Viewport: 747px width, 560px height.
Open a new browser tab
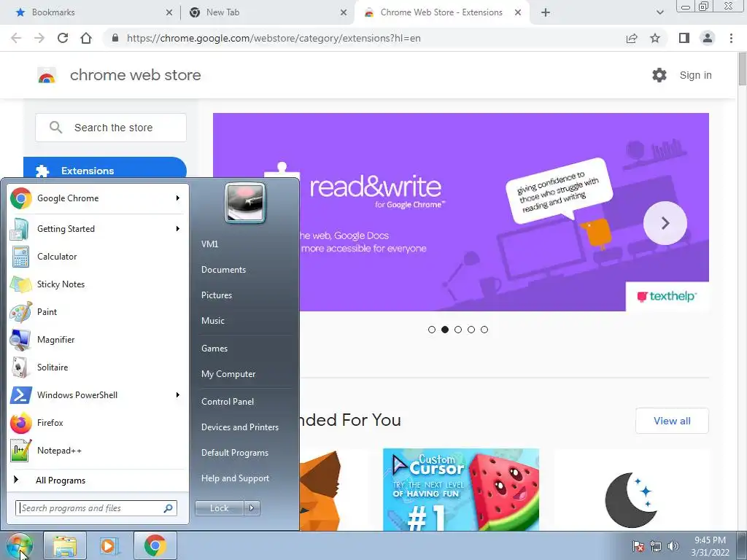click(546, 12)
